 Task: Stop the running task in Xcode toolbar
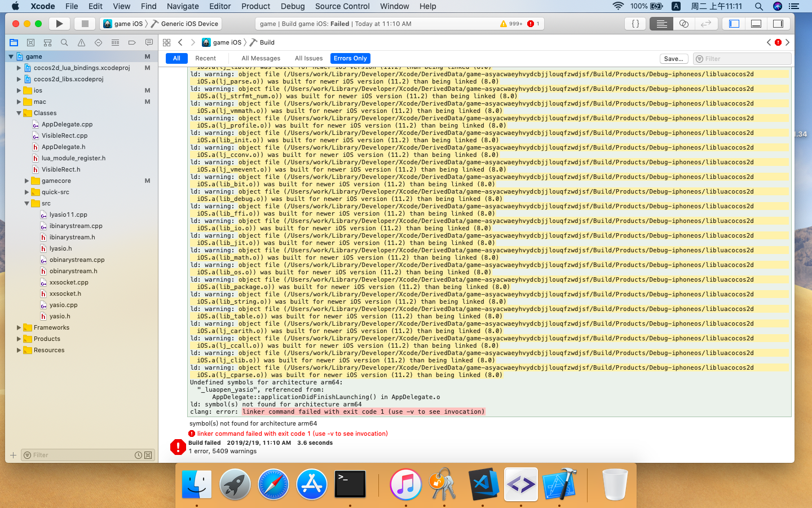[85, 24]
